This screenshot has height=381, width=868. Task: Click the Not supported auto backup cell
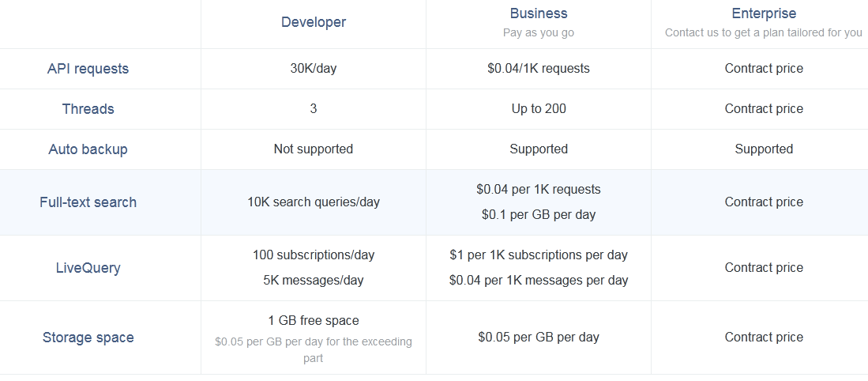point(314,149)
